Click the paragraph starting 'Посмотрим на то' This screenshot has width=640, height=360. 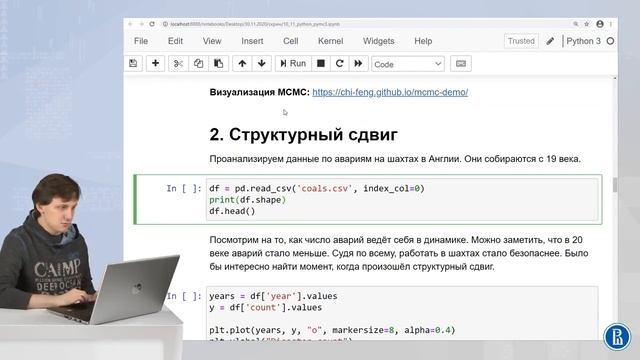(399, 253)
